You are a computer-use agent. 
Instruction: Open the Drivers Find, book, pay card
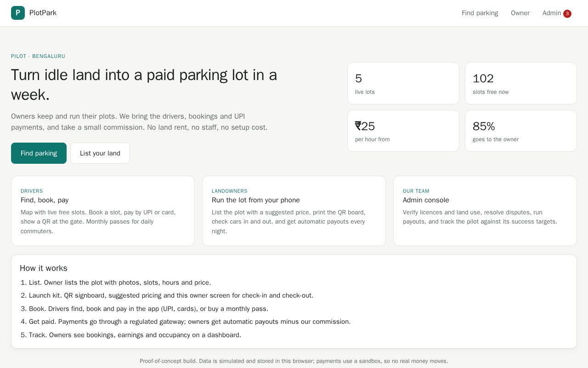pos(103,211)
